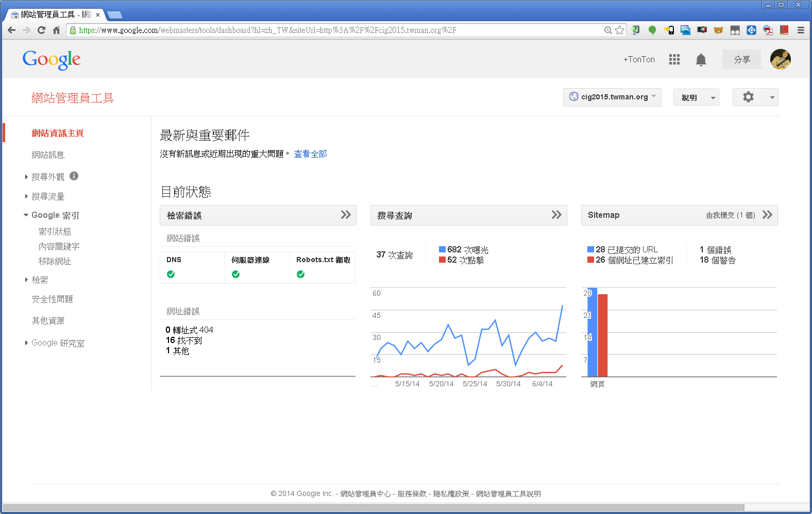Click the 37 次查詢 count
The width and height of the screenshot is (812, 514).
point(395,255)
